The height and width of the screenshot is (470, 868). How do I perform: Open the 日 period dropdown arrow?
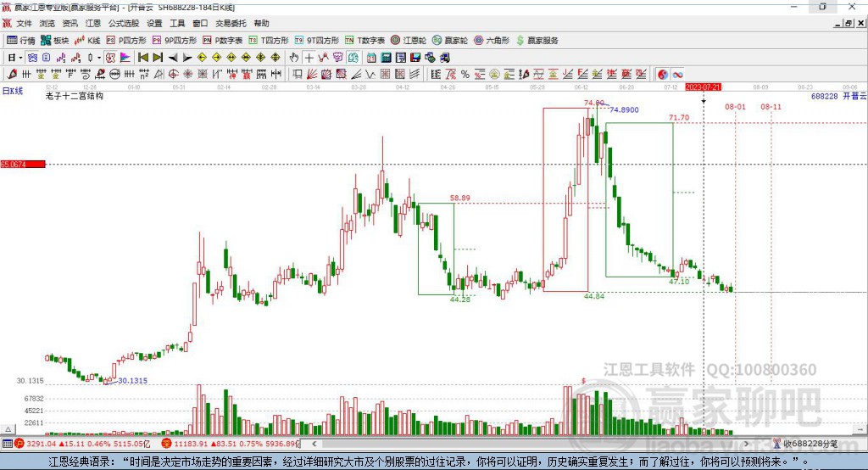tap(20, 58)
